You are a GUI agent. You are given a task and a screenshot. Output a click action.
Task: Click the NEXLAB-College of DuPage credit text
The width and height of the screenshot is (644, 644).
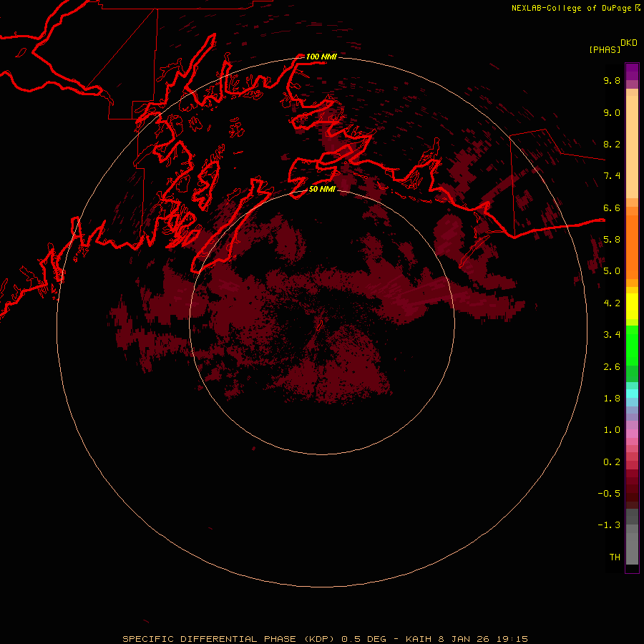(571, 8)
